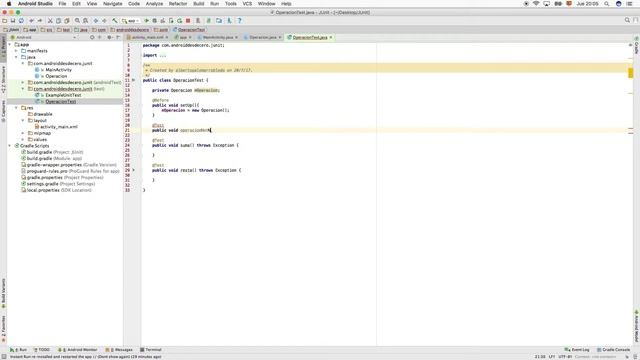
Task: Open the VCS menu
Action: [x=247, y=3]
